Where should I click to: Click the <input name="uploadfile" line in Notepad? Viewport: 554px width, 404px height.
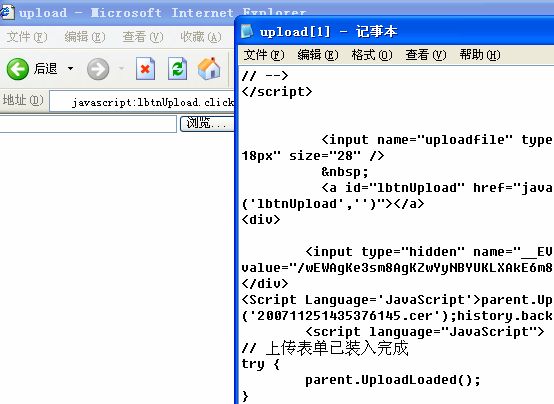437,140
